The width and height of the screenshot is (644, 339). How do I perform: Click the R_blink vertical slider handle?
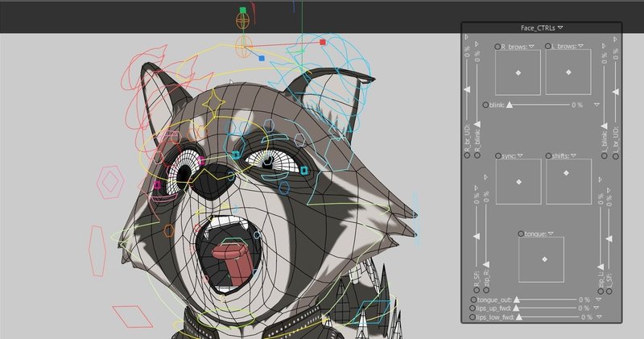pos(477,124)
